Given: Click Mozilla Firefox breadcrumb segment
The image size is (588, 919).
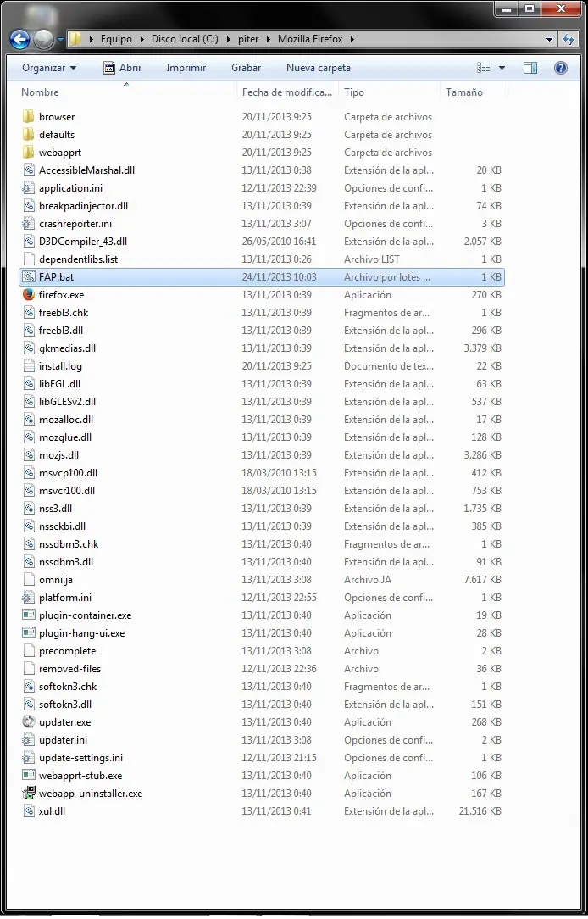Looking at the screenshot, I should (310, 39).
